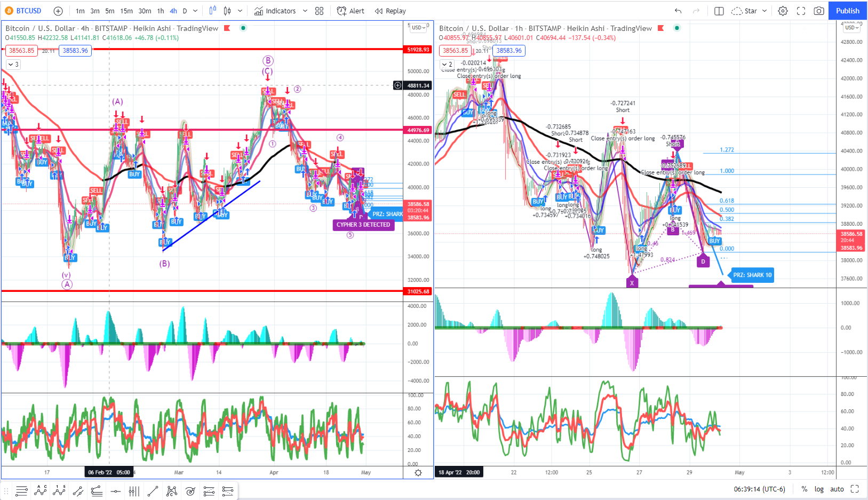
Task: Select the 1m timeframe
Action: [80, 11]
